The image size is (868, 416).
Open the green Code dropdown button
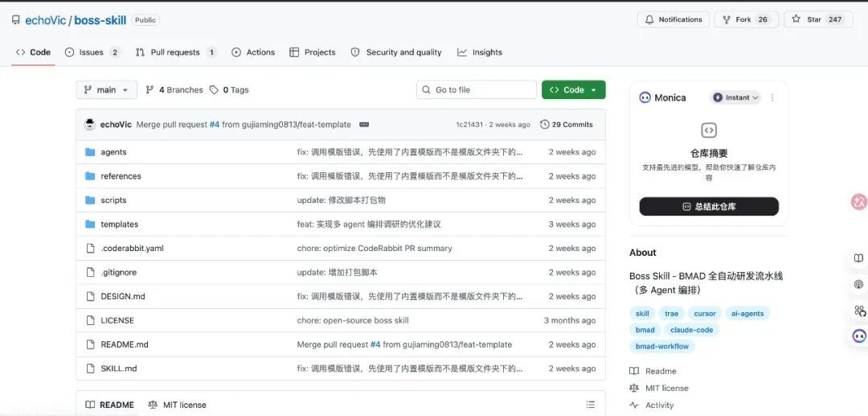point(574,90)
